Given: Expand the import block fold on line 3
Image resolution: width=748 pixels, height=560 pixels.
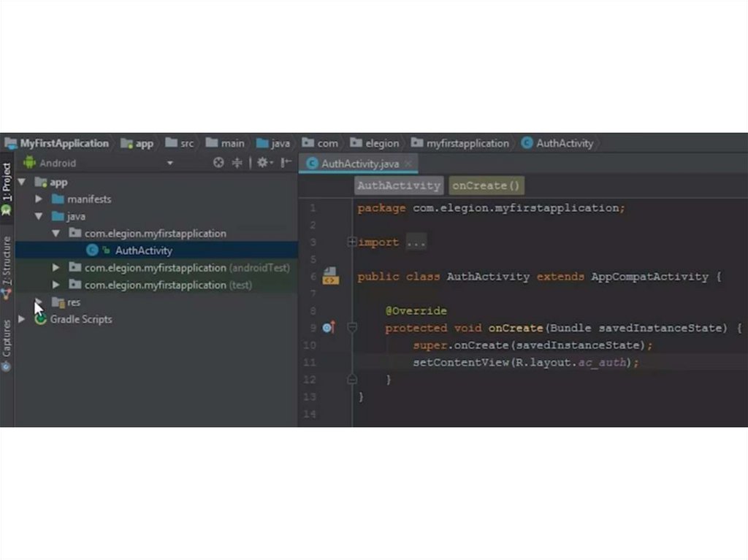Looking at the screenshot, I should (x=352, y=242).
